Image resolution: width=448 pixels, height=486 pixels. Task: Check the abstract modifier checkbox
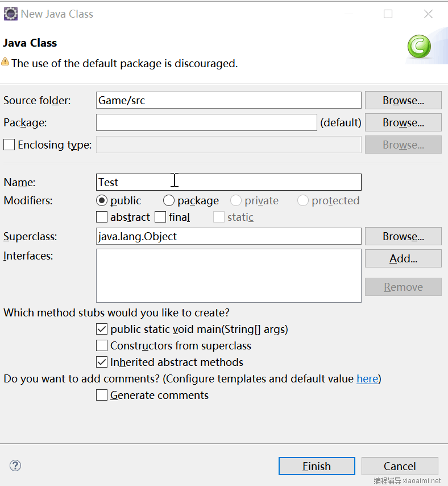coord(102,217)
